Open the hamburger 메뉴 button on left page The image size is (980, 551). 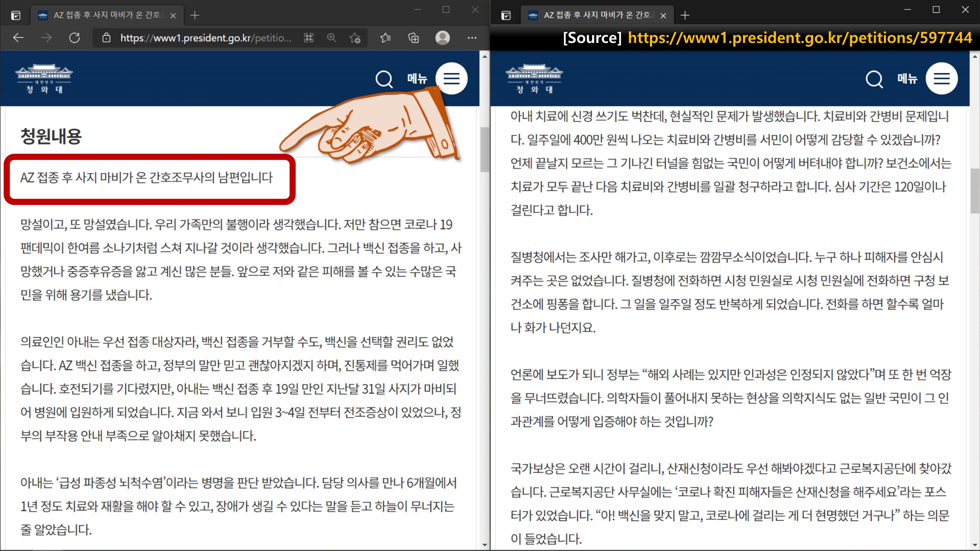[451, 79]
